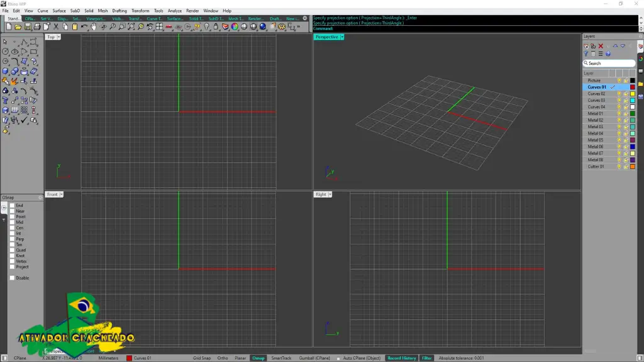Open the color wheel Object Properties icon
Viewport: 644px width, 362px height.
tap(235, 26)
